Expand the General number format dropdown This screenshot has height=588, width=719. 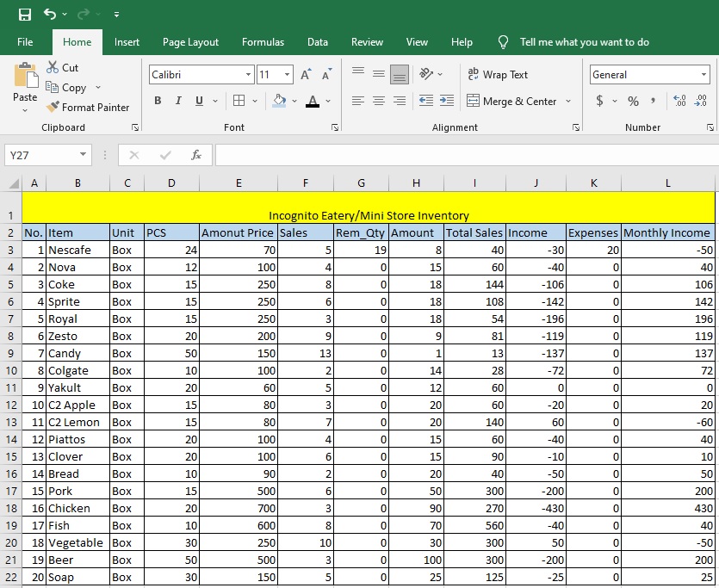[702, 75]
